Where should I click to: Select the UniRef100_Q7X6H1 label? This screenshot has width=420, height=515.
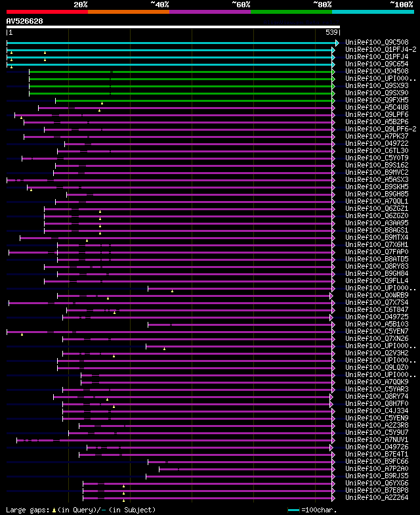tap(377, 244)
